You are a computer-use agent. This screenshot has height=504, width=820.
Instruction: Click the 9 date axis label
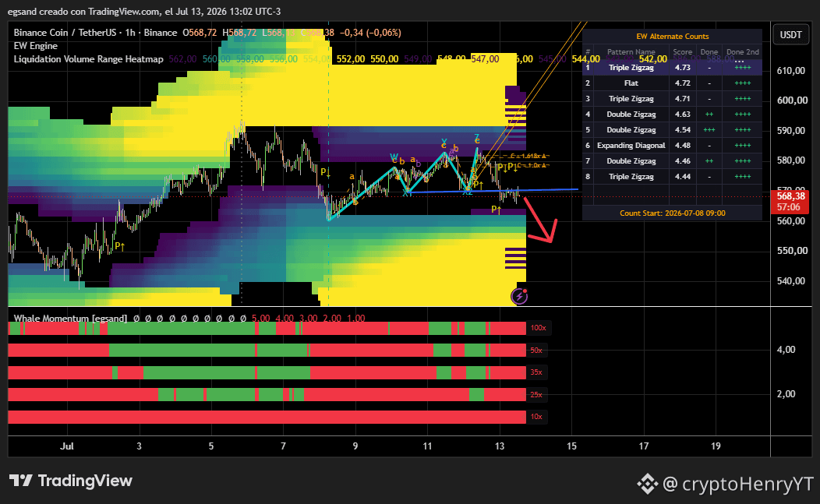355,446
